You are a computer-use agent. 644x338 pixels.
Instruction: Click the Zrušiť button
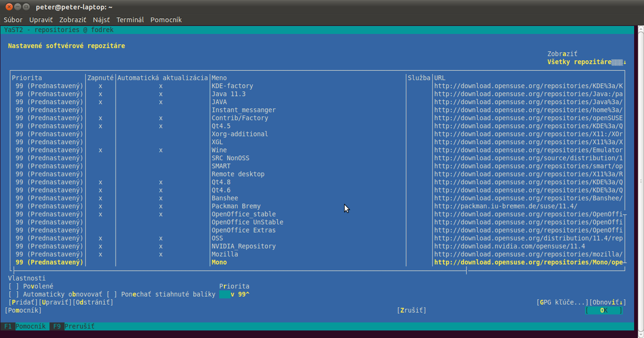[412, 310]
